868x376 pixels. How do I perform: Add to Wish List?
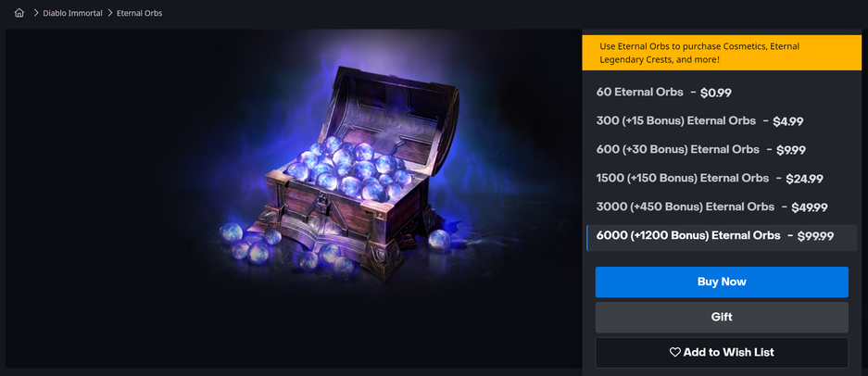pyautogui.click(x=722, y=352)
